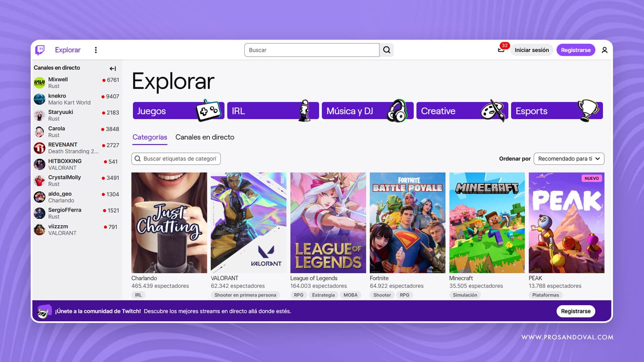Click Shooter en primera persona tag
The image size is (644, 362).
tap(245, 295)
